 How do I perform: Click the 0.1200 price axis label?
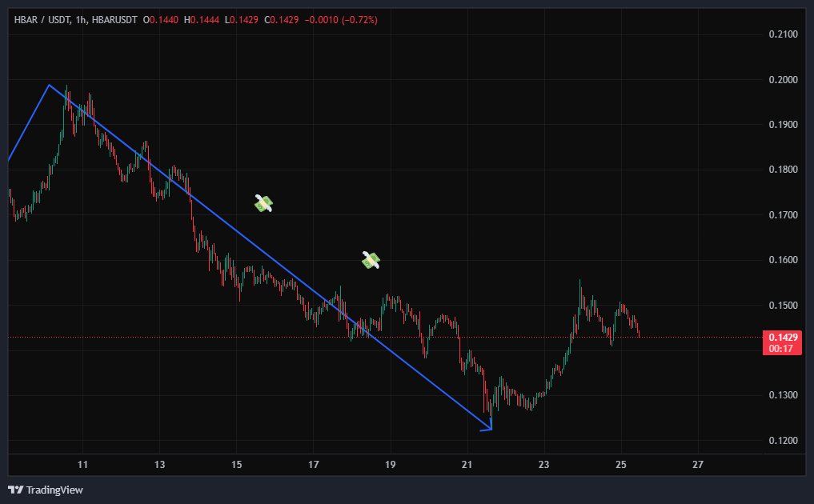tap(782, 441)
